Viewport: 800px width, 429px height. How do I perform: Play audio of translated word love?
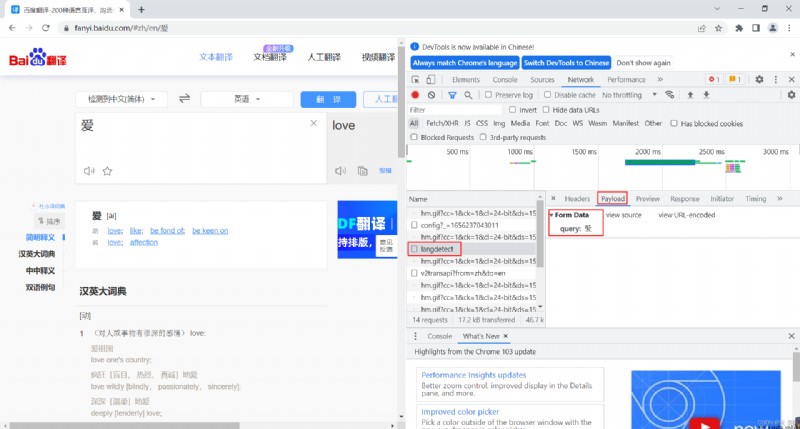pyautogui.click(x=340, y=171)
